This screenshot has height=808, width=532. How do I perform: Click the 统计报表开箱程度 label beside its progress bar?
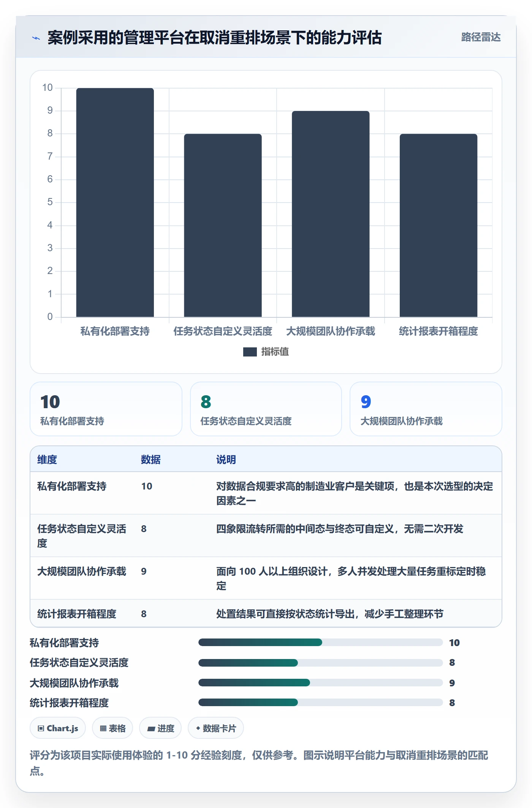[x=69, y=703]
